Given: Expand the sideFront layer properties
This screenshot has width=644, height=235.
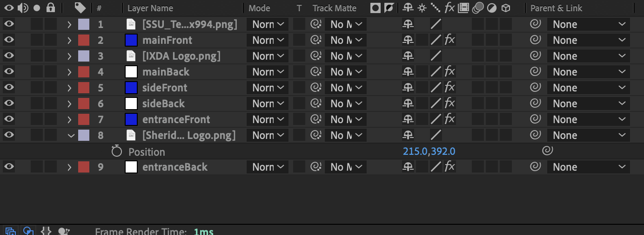Looking at the screenshot, I should [x=69, y=88].
